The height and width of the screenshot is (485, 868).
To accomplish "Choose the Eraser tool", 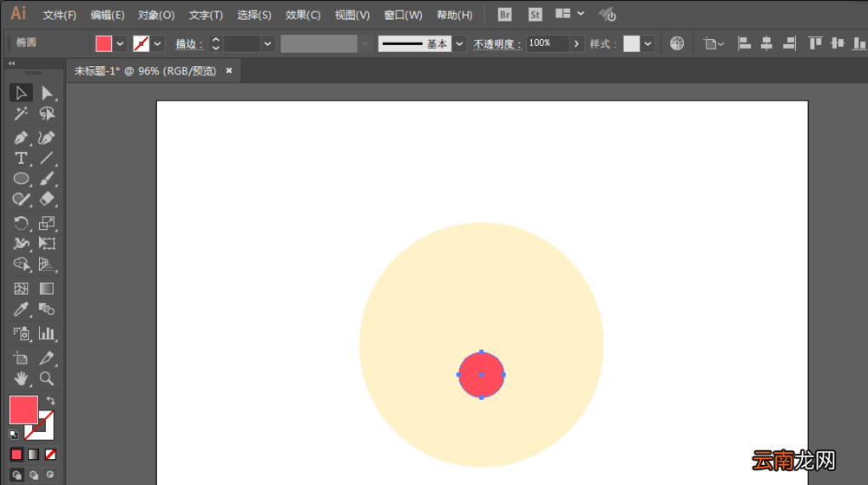I will click(47, 199).
